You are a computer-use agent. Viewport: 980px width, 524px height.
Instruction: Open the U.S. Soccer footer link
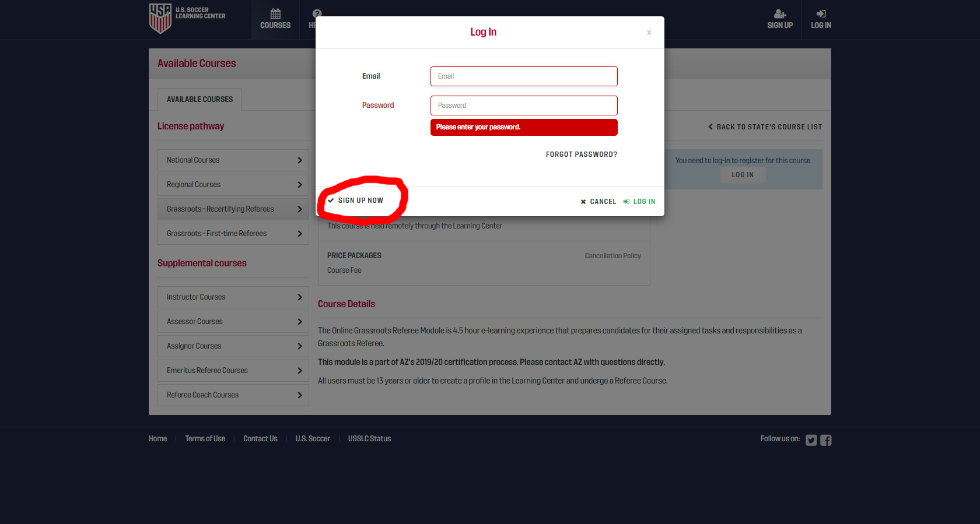click(x=313, y=439)
